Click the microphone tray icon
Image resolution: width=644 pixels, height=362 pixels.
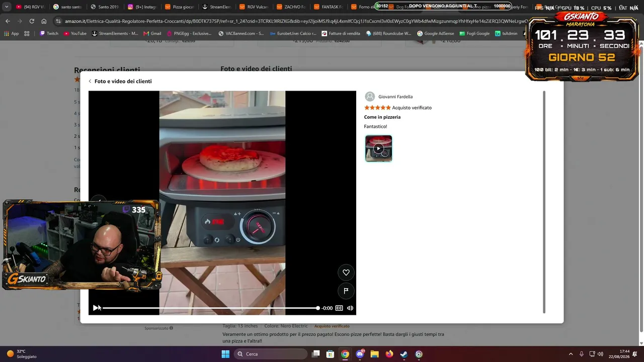tap(582, 354)
